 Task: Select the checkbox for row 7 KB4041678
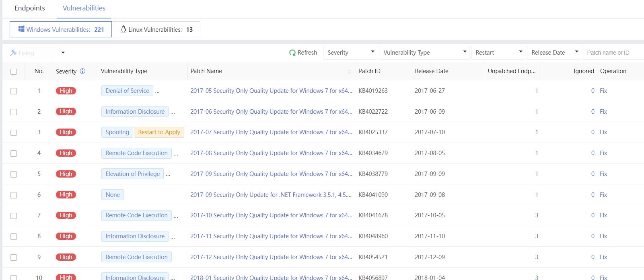pos(14,216)
